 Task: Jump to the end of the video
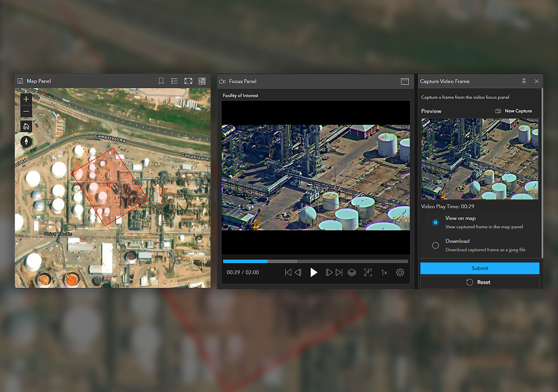pyautogui.click(x=339, y=272)
